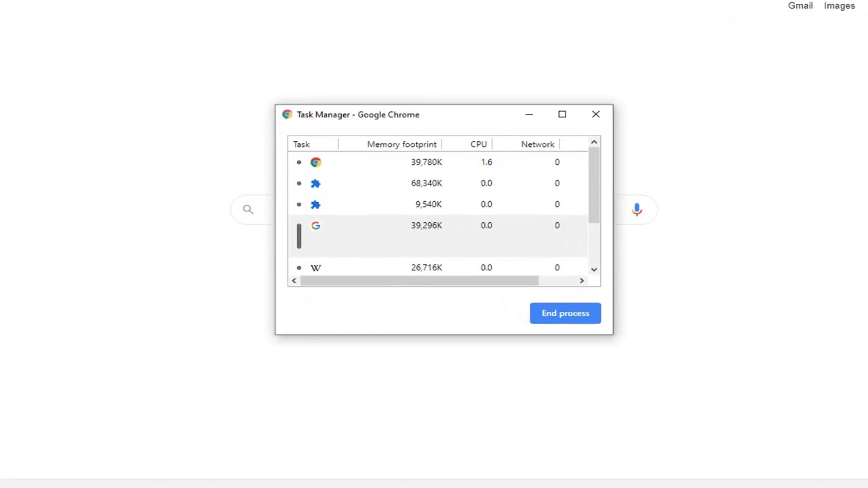Click the scroll down arrow of the task list
The width and height of the screenshot is (868, 488).
coord(594,270)
